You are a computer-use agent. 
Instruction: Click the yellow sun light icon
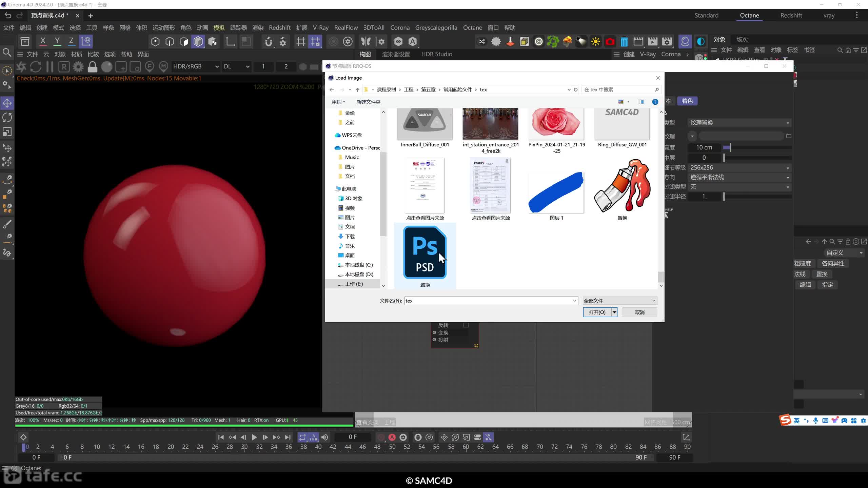click(x=595, y=41)
